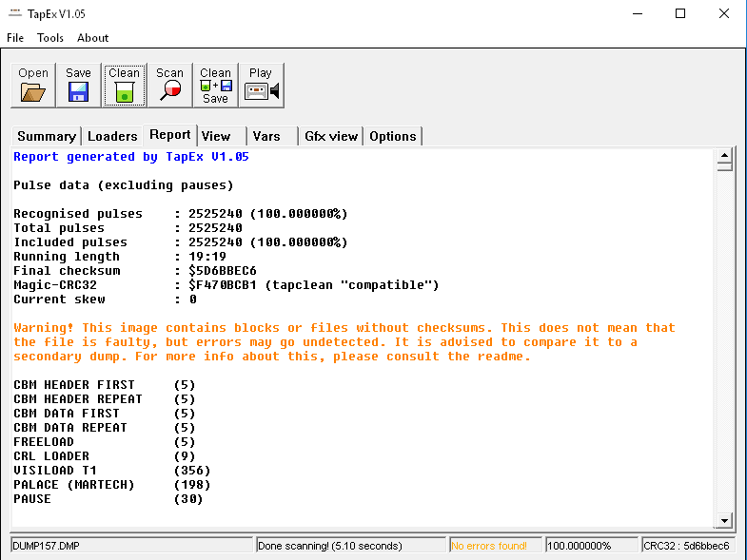Screen dimensions: 747x560
Task: Open the File menu
Action: [x=15, y=38]
